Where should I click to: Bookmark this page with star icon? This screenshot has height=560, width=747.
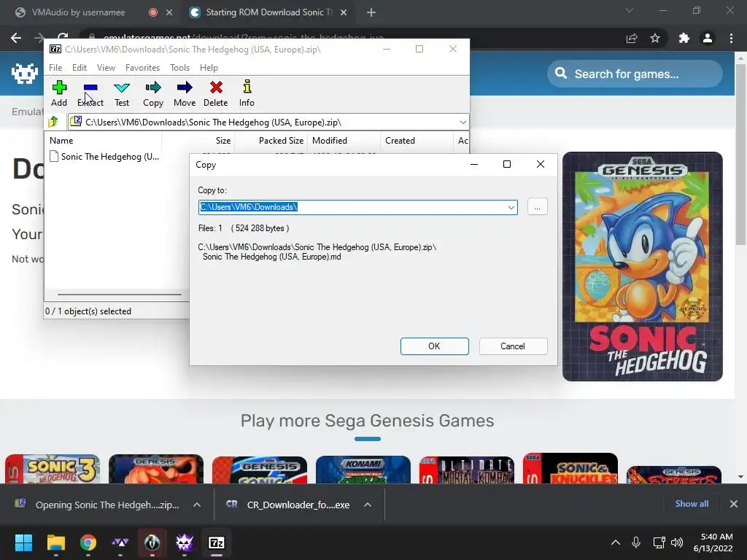(655, 38)
